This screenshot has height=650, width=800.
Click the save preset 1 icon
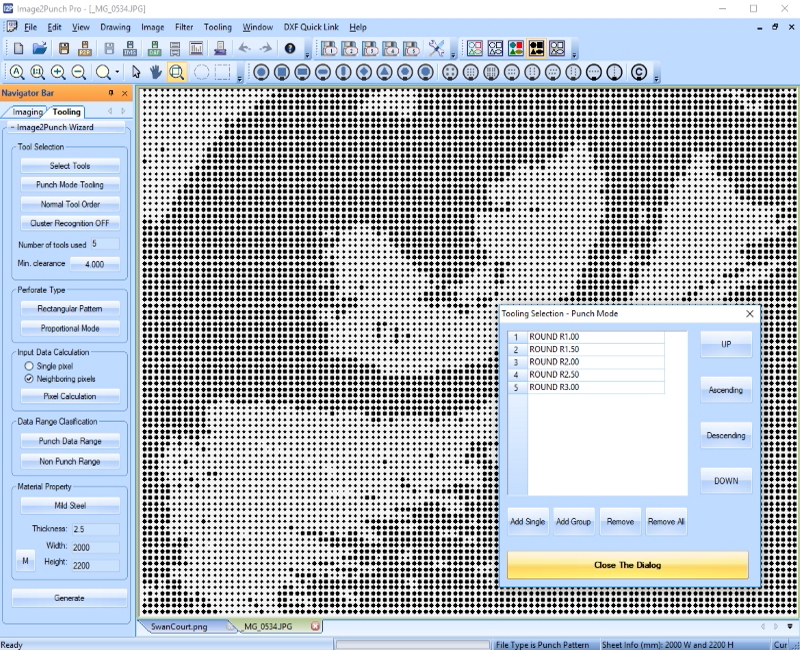click(x=329, y=48)
